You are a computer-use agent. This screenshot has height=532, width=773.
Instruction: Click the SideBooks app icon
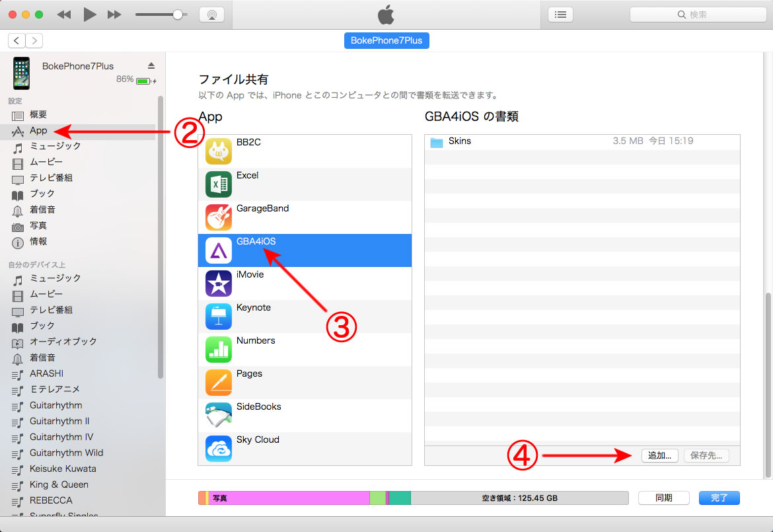pos(219,415)
